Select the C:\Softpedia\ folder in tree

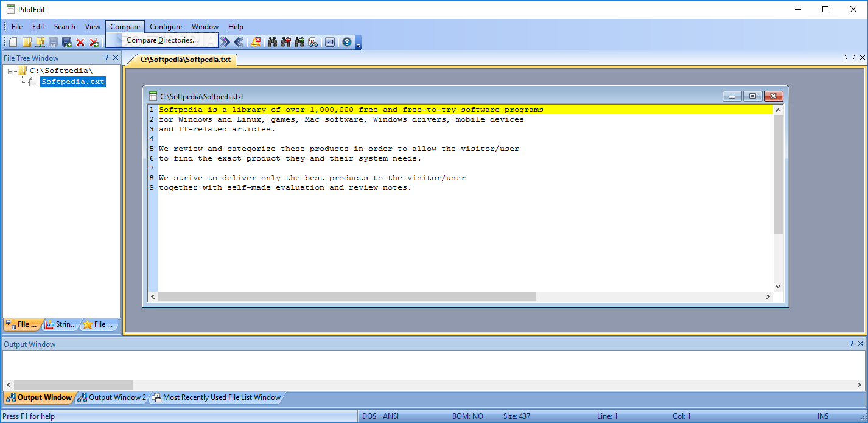61,71
